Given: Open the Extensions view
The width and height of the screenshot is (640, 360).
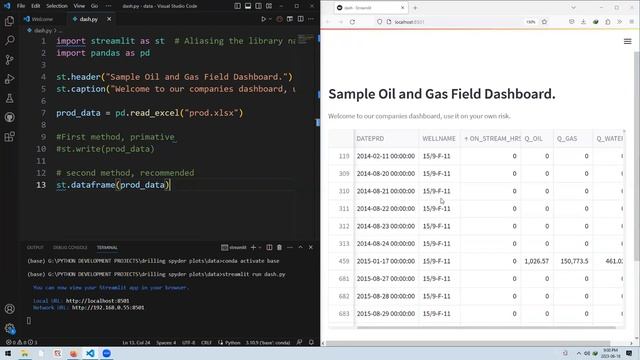Looking at the screenshot, I should [9, 136].
